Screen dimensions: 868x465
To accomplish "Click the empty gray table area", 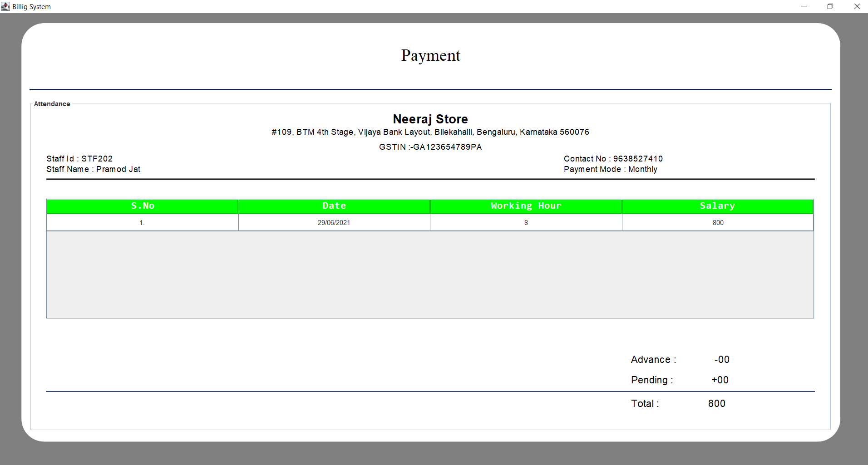I will [x=429, y=274].
